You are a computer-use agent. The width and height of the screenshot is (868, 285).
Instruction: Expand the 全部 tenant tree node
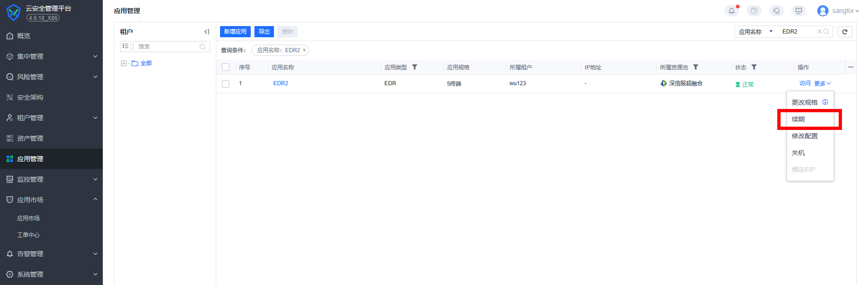tap(123, 63)
